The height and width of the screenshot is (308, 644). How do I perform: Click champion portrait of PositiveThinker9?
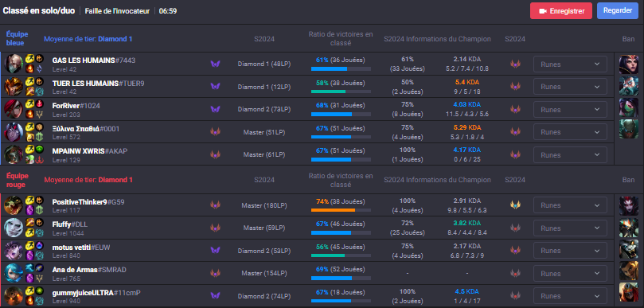point(14,205)
